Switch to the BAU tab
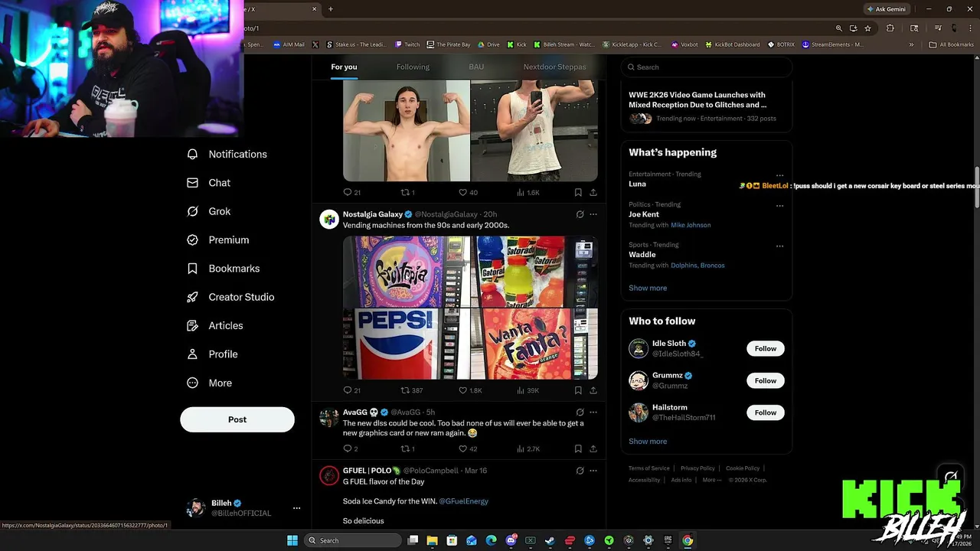 476,67
